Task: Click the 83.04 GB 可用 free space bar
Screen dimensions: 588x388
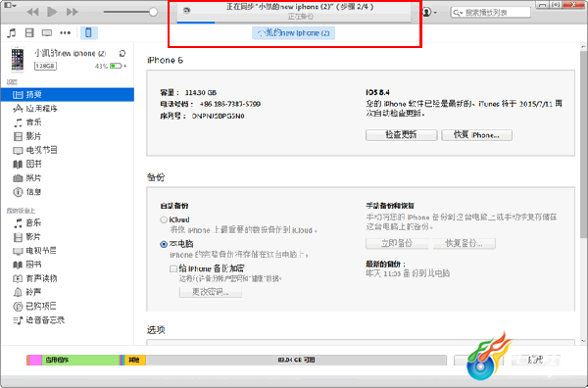Action: click(296, 360)
